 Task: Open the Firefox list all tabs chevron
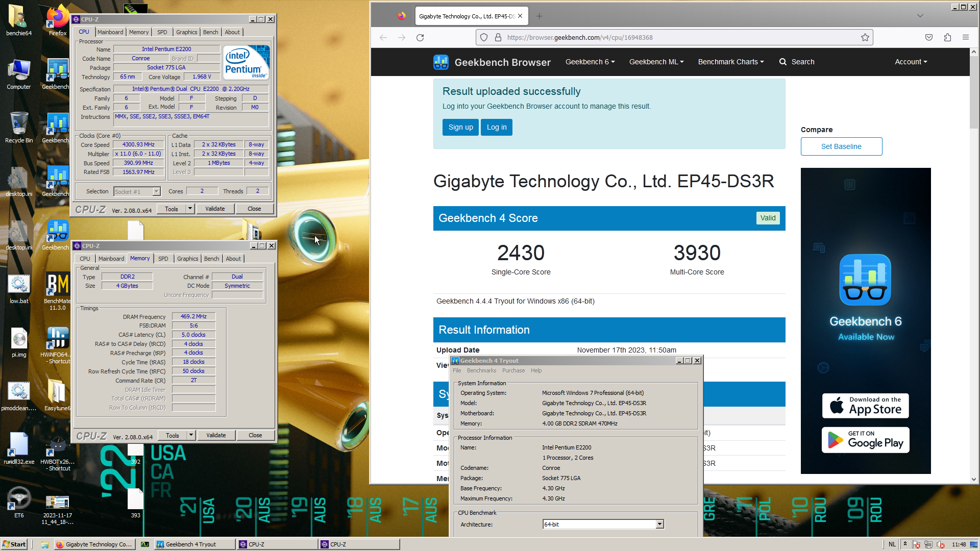[920, 16]
